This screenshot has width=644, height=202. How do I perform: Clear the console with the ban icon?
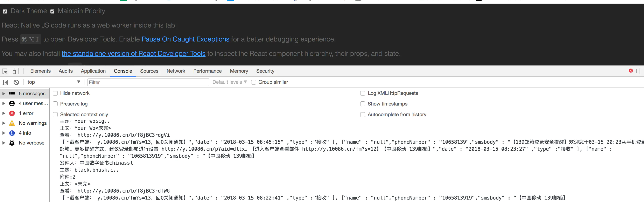coord(16,82)
